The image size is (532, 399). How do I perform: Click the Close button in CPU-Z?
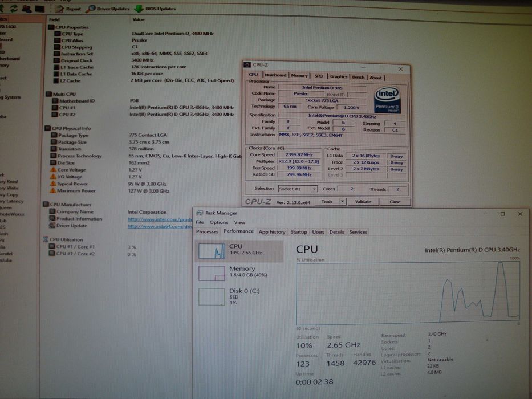tap(395, 202)
